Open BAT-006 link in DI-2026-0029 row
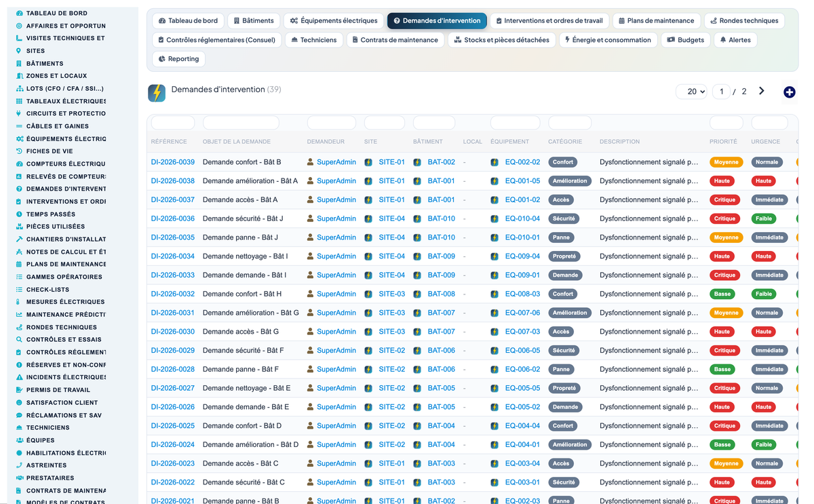 coord(442,351)
